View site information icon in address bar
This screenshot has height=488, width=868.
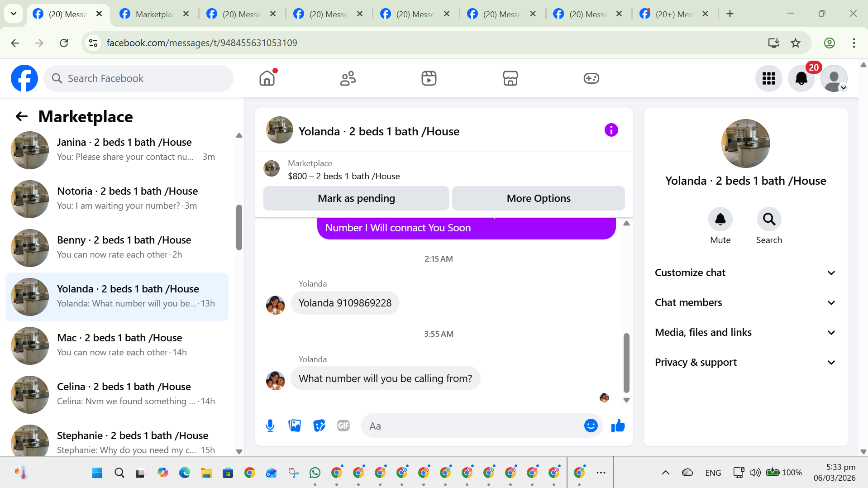(93, 43)
